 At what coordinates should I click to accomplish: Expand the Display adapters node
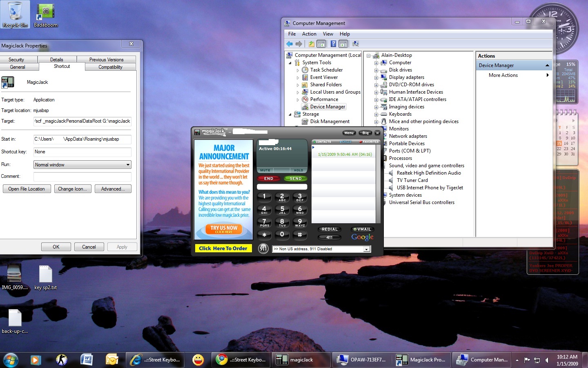click(376, 77)
